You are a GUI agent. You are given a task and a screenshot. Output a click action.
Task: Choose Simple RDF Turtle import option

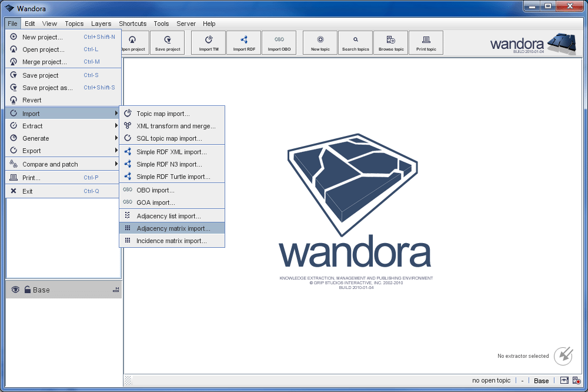pyautogui.click(x=173, y=177)
